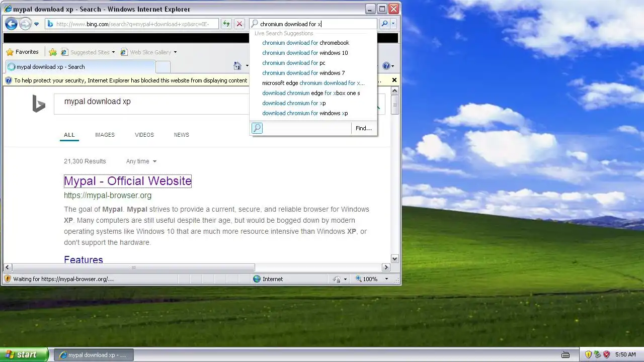Click Add to Favorites Bar star icon
Image resolution: width=644 pixels, height=362 pixels.
pyautogui.click(x=53, y=52)
